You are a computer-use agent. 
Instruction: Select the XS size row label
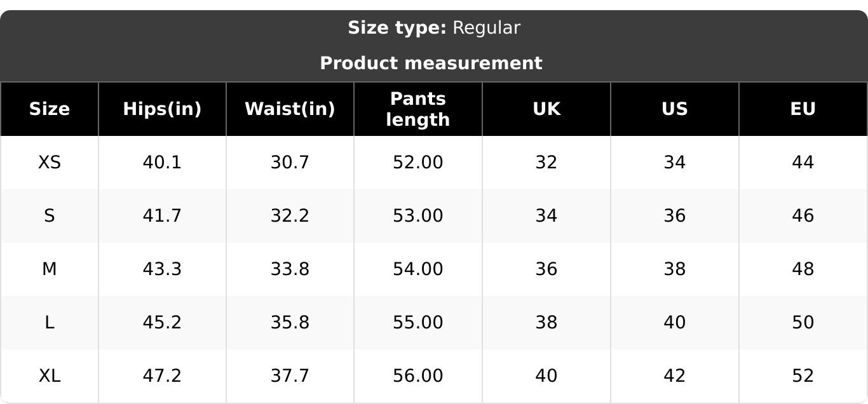click(x=50, y=163)
